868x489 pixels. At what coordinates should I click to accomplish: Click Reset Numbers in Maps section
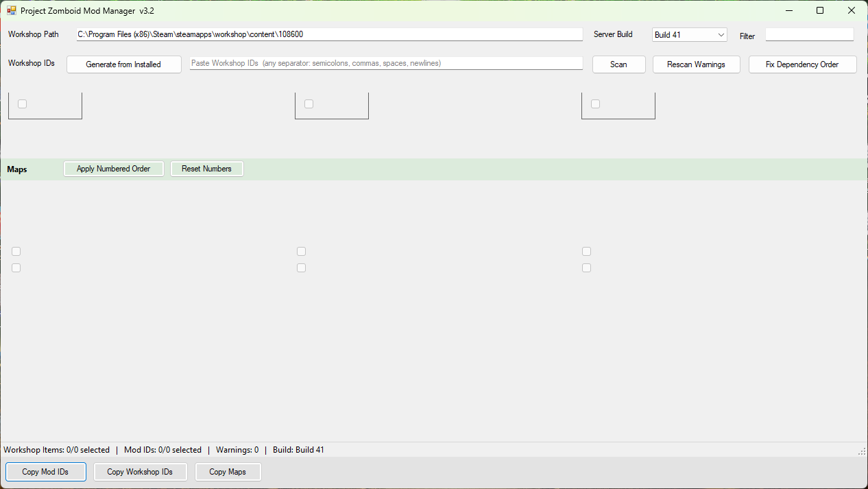pos(206,169)
